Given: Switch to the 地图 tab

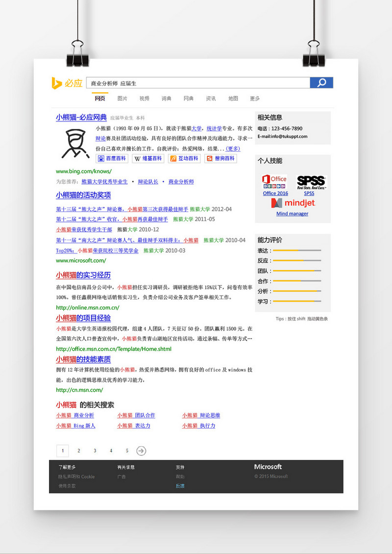Looking at the screenshot, I should 233,99.
